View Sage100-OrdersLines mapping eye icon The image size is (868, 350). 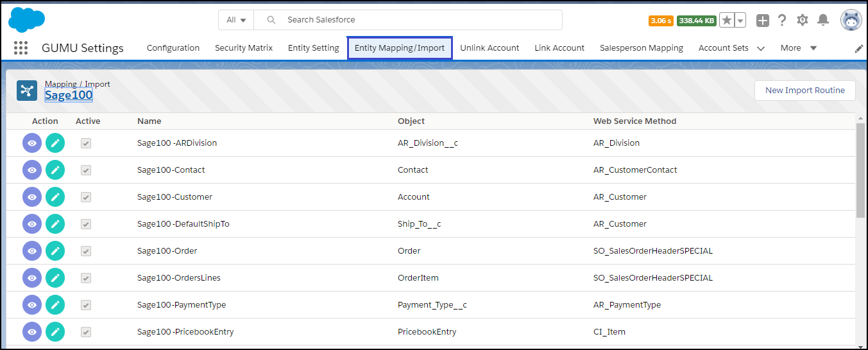[32, 278]
